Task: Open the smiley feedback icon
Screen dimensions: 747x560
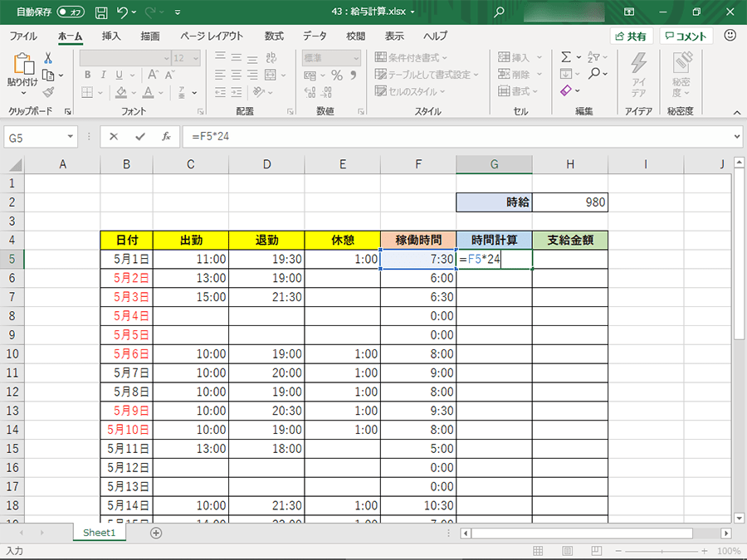Action: [730, 36]
